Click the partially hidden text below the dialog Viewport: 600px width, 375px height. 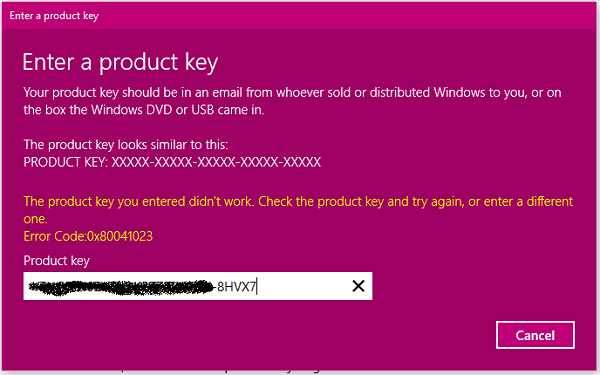pyautogui.click(x=220, y=371)
